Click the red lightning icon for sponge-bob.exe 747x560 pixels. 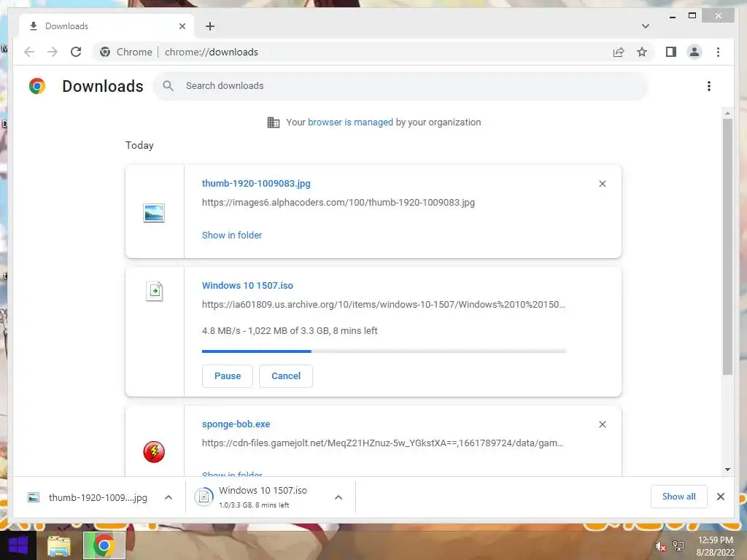tap(154, 451)
